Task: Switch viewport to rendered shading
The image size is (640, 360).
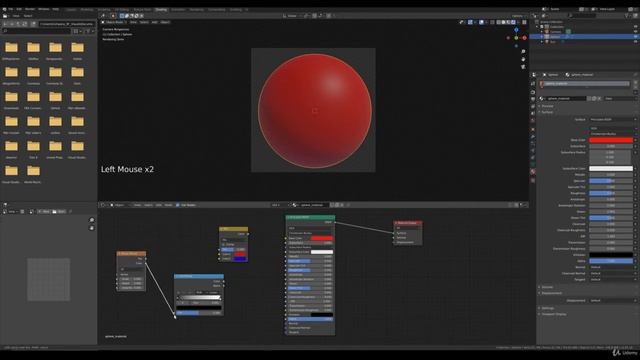Action: tap(513, 22)
